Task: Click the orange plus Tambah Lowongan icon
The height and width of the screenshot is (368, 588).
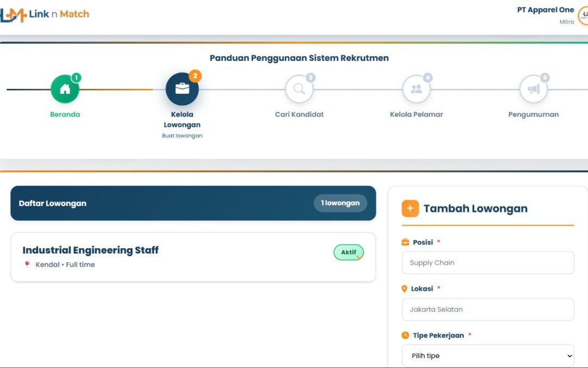Action: [410, 208]
